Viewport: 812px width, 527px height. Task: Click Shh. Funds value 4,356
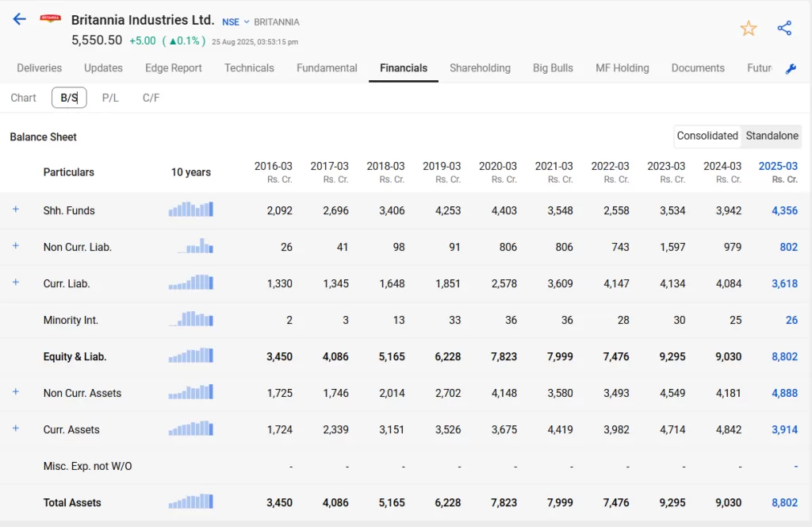pos(784,210)
